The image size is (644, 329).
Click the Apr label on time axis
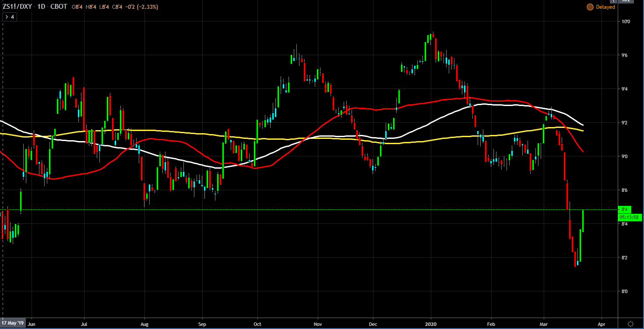pyautogui.click(x=602, y=325)
